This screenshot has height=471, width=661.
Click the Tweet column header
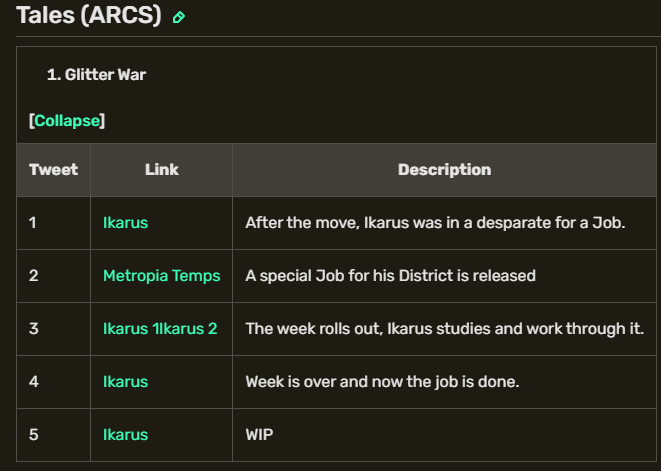[53, 169]
